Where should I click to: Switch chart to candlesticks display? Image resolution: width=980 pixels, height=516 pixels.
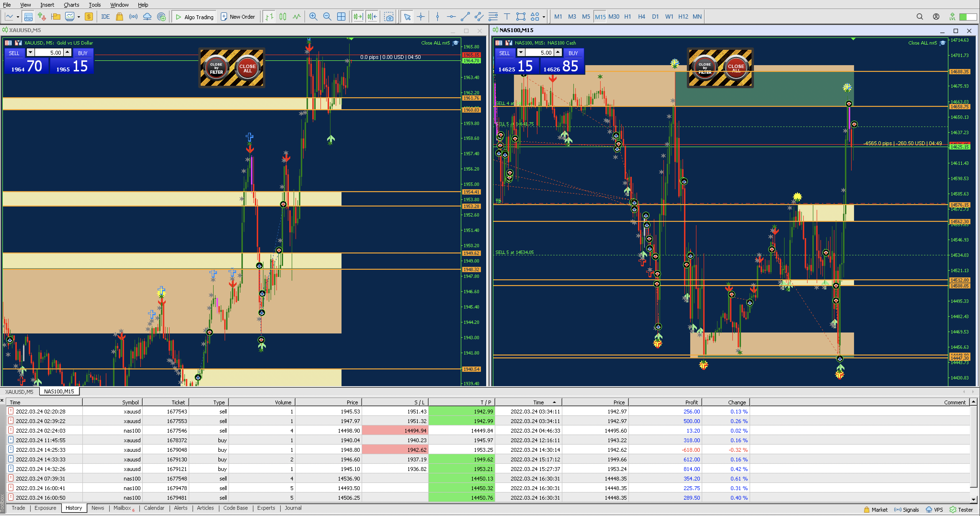coord(283,17)
